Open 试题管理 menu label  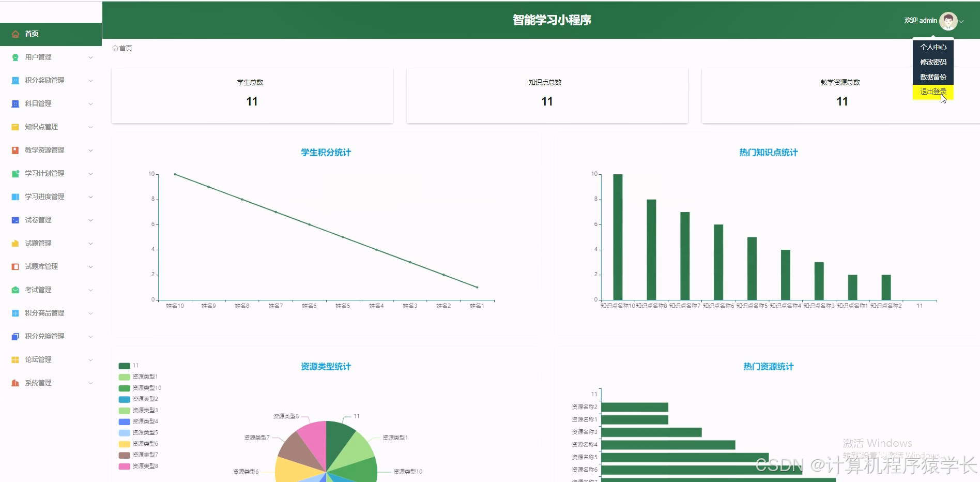pos(38,243)
